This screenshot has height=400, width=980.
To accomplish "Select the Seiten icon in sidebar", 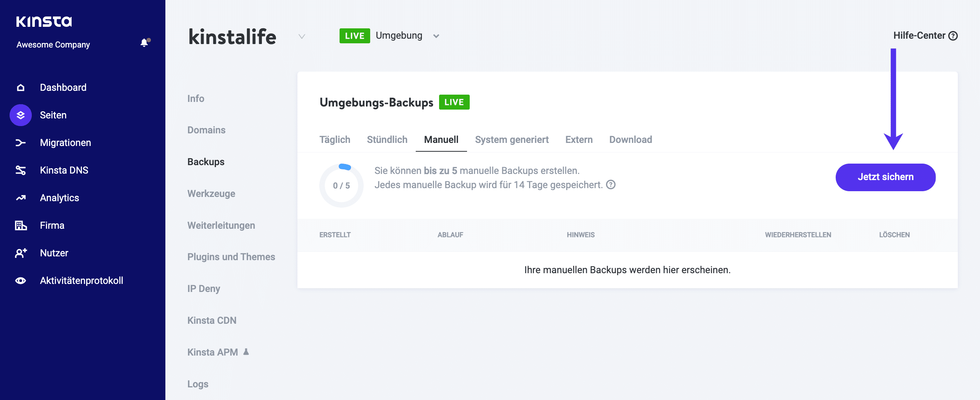I will (x=20, y=115).
